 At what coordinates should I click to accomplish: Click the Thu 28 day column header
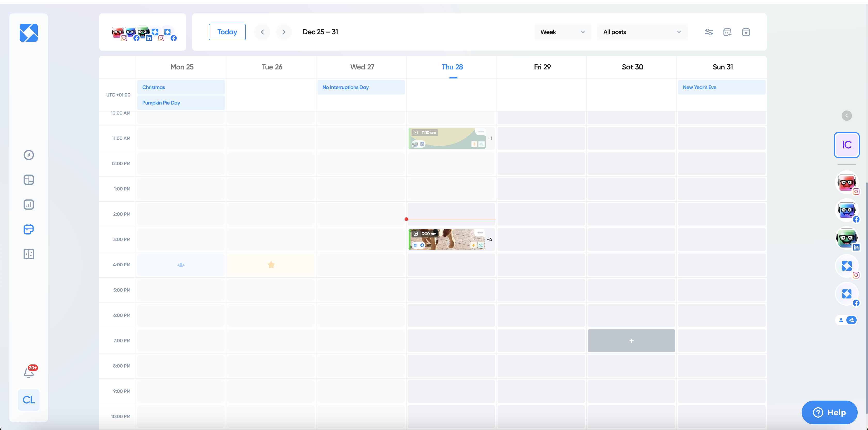pos(452,66)
